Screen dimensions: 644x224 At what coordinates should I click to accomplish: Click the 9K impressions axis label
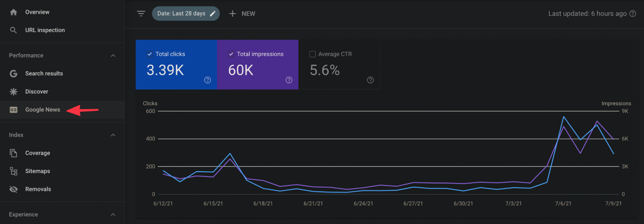point(625,111)
